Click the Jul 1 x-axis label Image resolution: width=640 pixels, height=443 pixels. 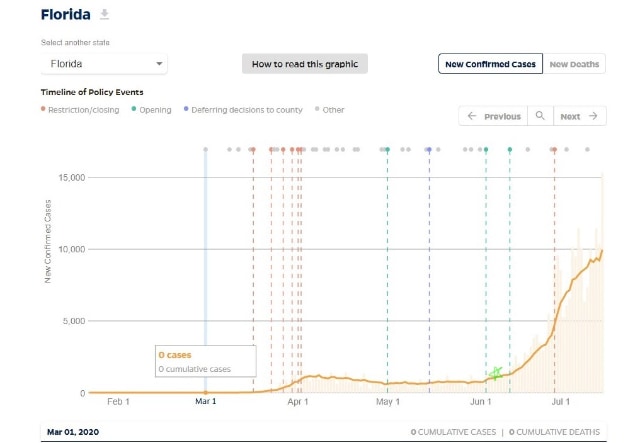(560, 402)
